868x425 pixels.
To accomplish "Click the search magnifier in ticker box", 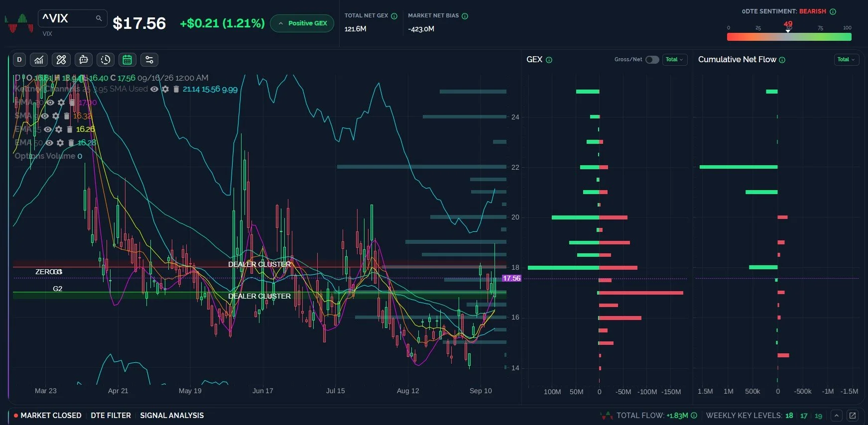I will click(99, 18).
